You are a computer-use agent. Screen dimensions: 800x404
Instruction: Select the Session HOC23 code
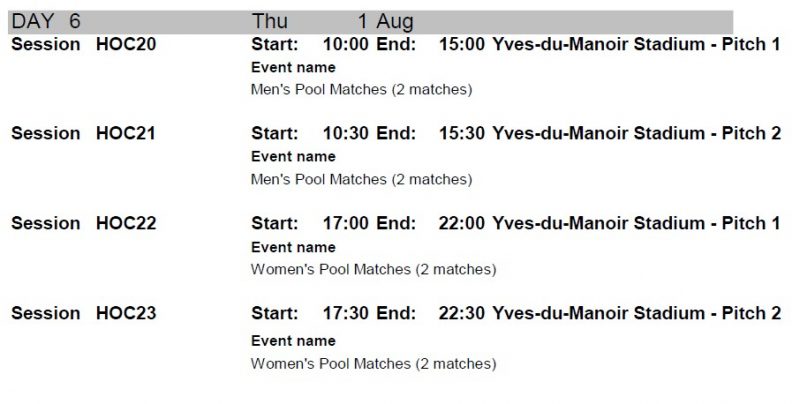click(x=126, y=314)
